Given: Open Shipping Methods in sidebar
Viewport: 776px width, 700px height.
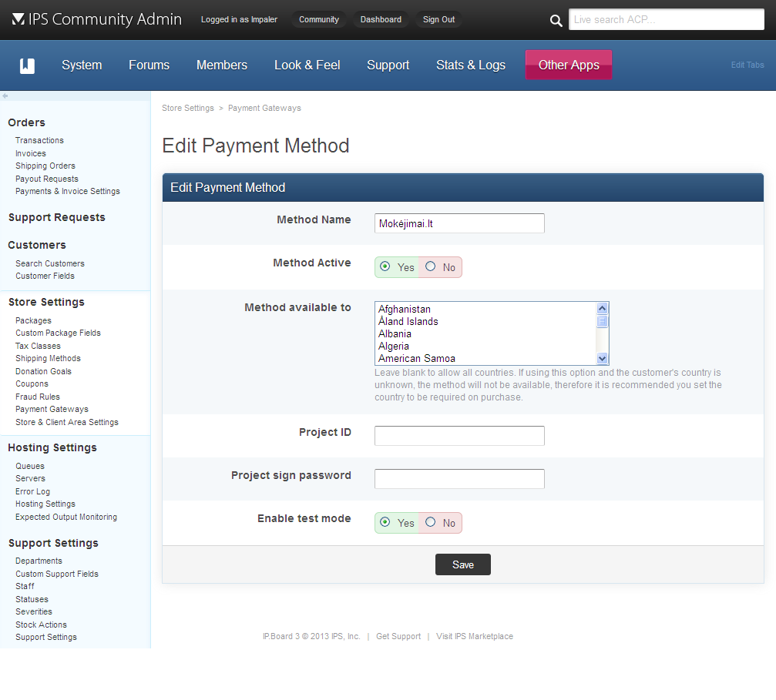Looking at the screenshot, I should point(48,358).
